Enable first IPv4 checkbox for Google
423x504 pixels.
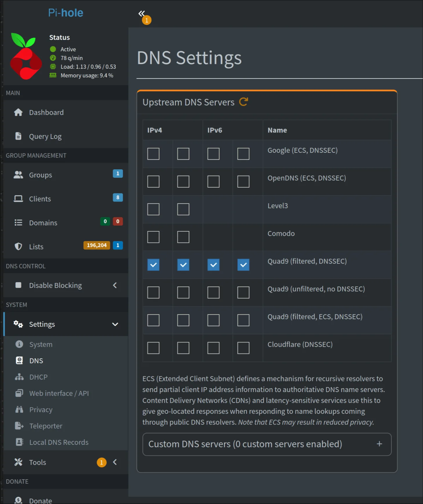click(x=153, y=154)
